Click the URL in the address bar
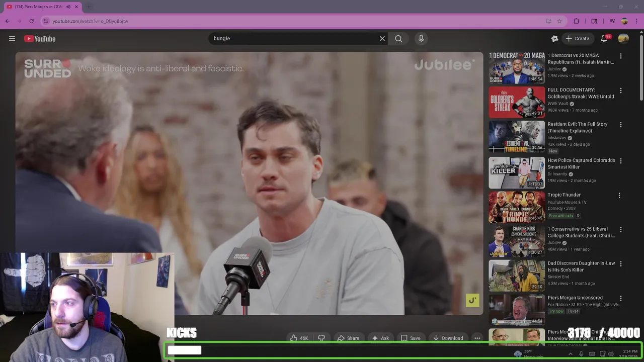644x362 pixels. (x=91, y=21)
